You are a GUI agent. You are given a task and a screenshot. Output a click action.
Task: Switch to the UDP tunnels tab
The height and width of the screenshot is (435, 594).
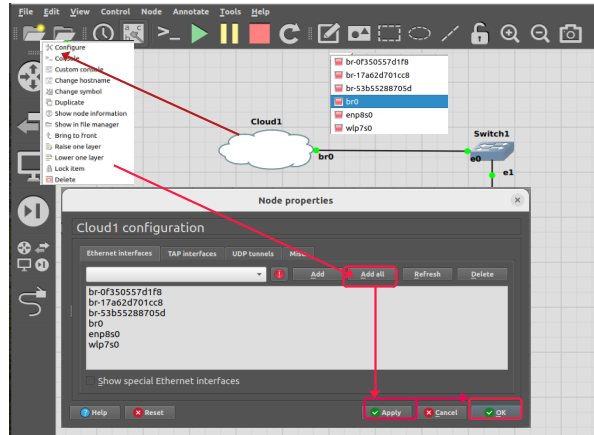pyautogui.click(x=253, y=253)
